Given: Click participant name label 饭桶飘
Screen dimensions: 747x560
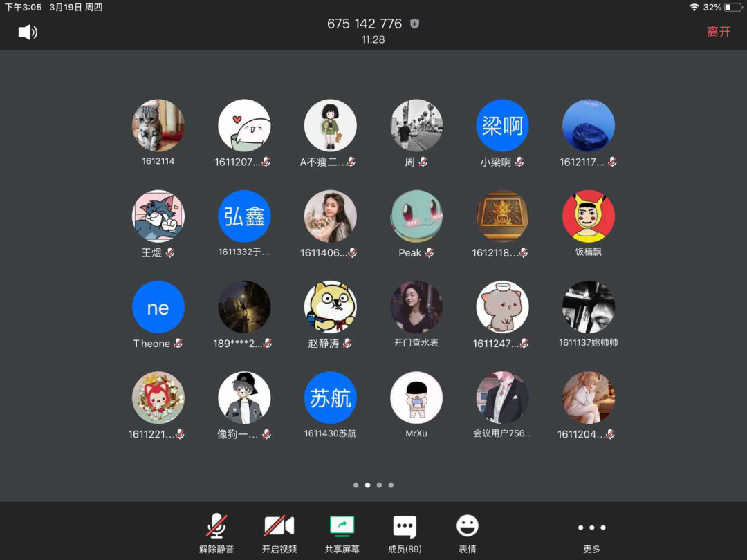Looking at the screenshot, I should pos(588,252).
